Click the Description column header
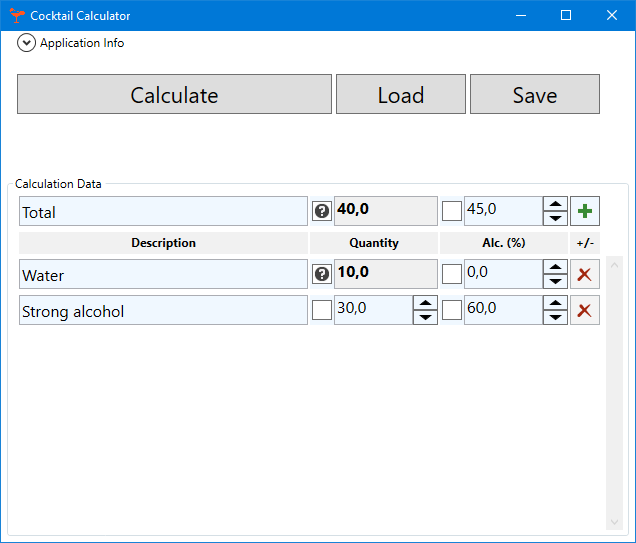The height and width of the screenshot is (543, 636). 163,243
